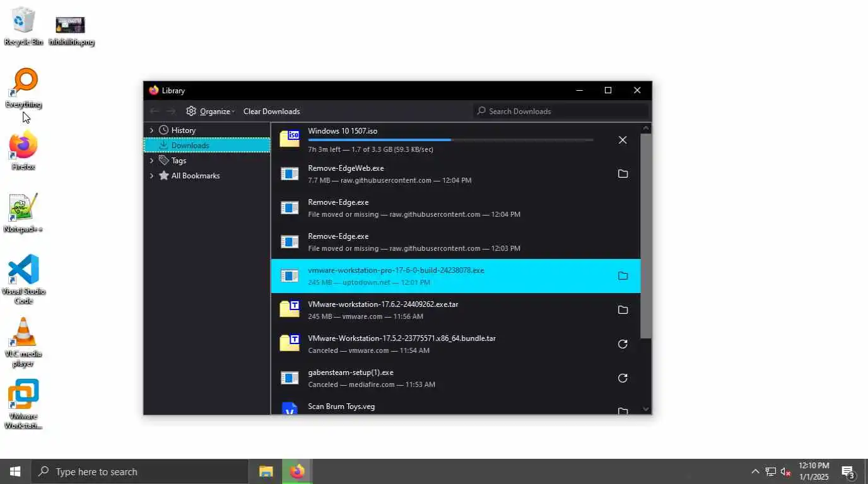
Task: Retry gabensteam-setup(1).exe download
Action: [x=623, y=378]
